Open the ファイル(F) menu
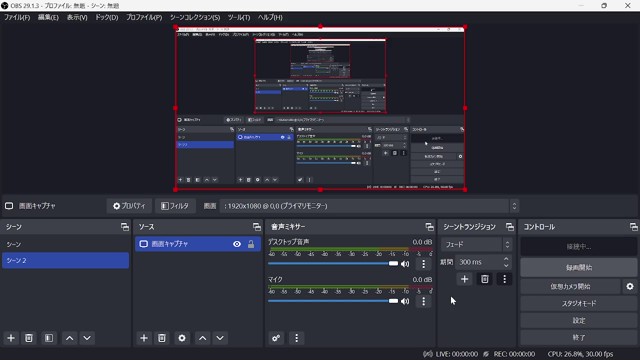The height and width of the screenshot is (360, 640). (x=17, y=18)
